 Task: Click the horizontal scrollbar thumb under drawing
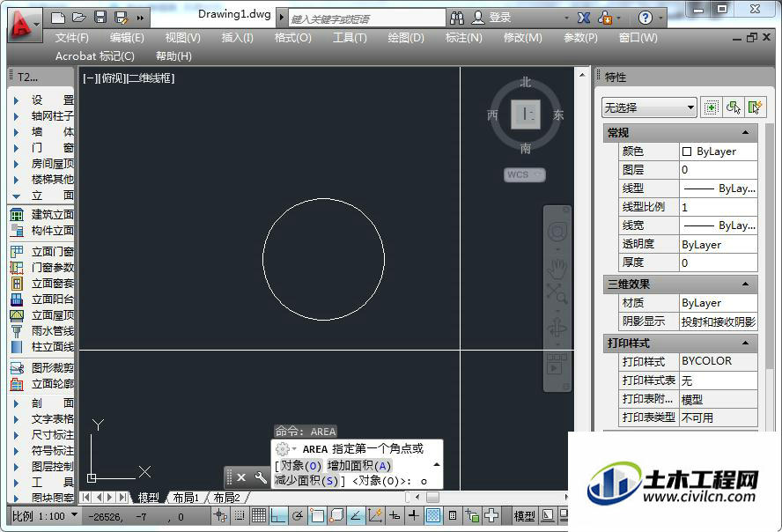(x=433, y=498)
